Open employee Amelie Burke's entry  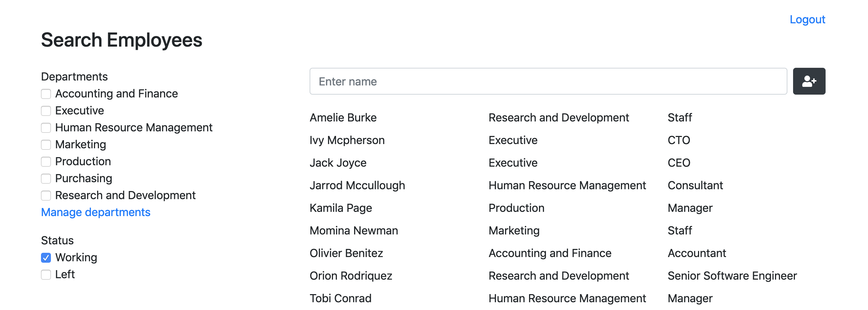click(x=343, y=118)
